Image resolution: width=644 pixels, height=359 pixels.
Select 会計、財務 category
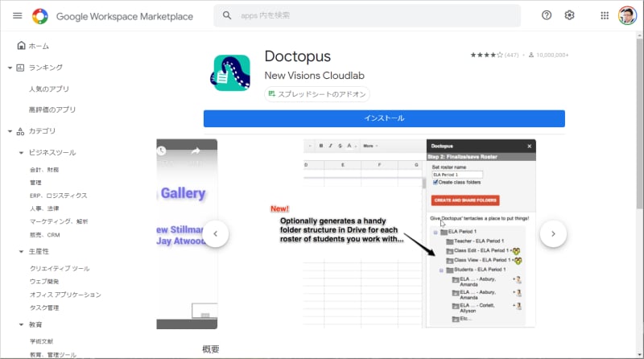[x=44, y=170]
